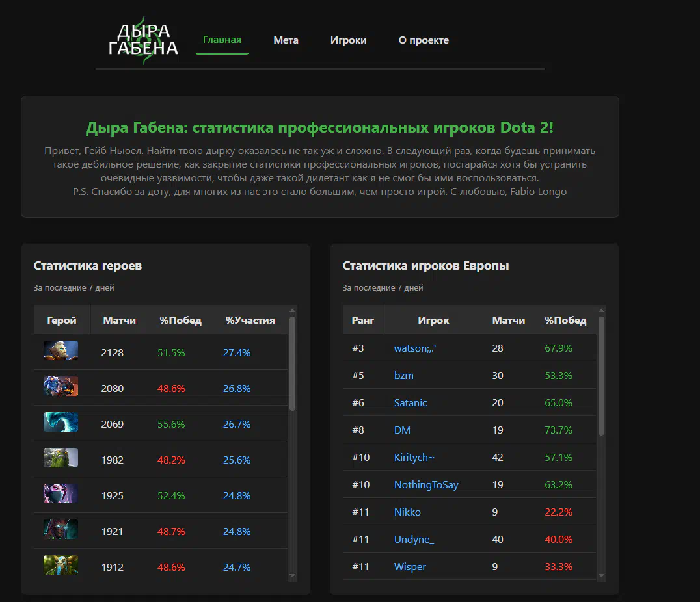Image resolution: width=700 pixels, height=602 pixels.
Task: Sort heroes by %Участия column header
Action: coord(250,320)
